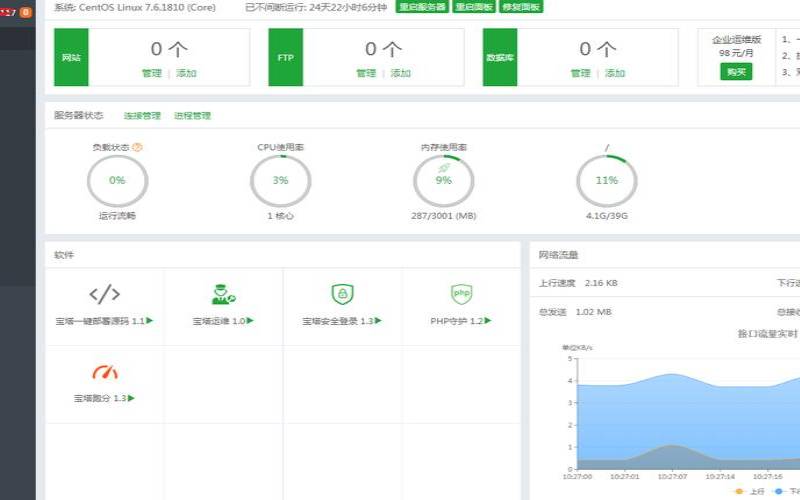Click the 4.1G/39G disk value

tap(607, 216)
